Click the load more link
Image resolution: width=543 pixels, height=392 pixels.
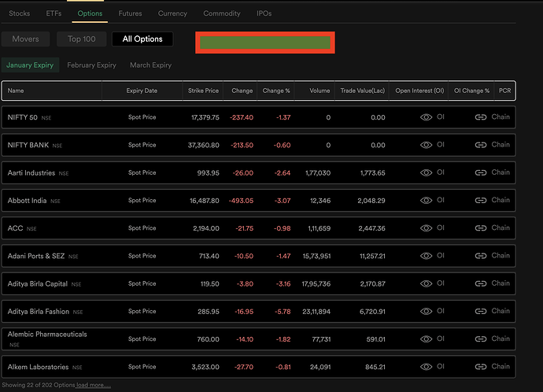point(94,385)
